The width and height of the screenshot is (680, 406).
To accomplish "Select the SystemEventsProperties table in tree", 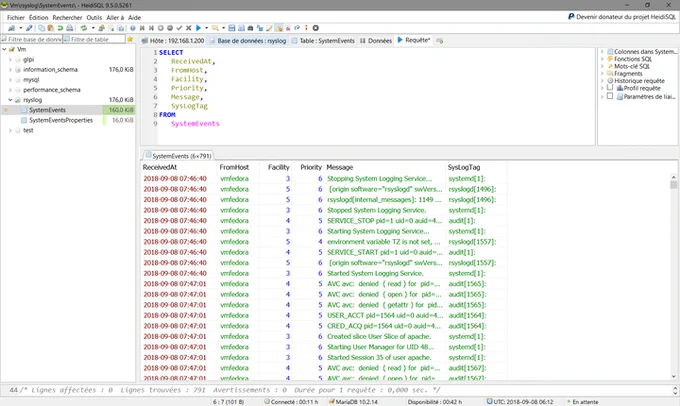I will [x=61, y=120].
